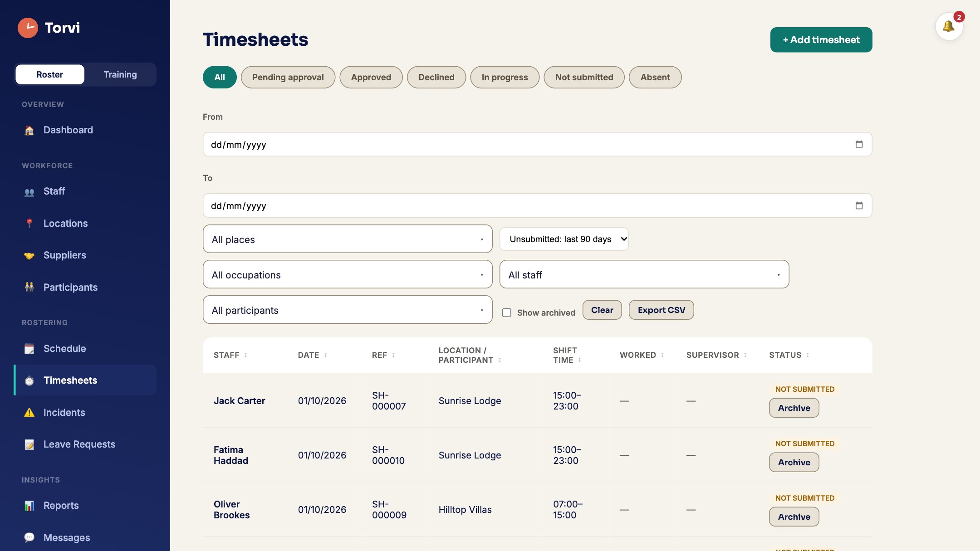
Task: Archive Oliver Brookes' timesheet
Action: [794, 517]
